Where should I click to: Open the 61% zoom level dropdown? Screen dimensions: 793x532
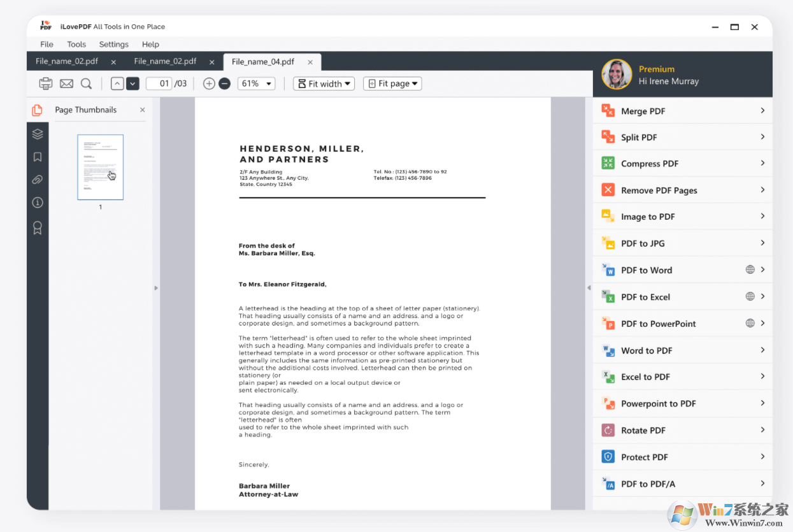[256, 83]
